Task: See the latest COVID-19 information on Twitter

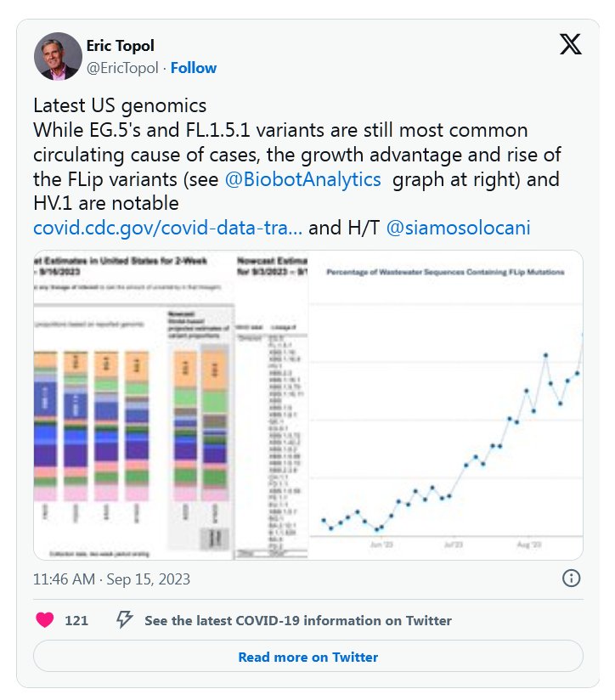Action: tap(297, 620)
